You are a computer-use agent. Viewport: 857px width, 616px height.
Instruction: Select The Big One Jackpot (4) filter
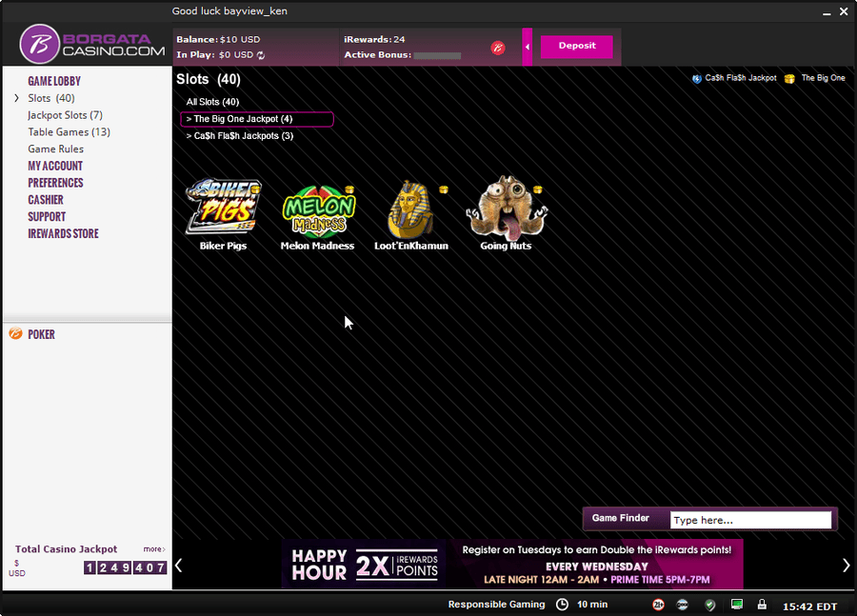(x=257, y=119)
